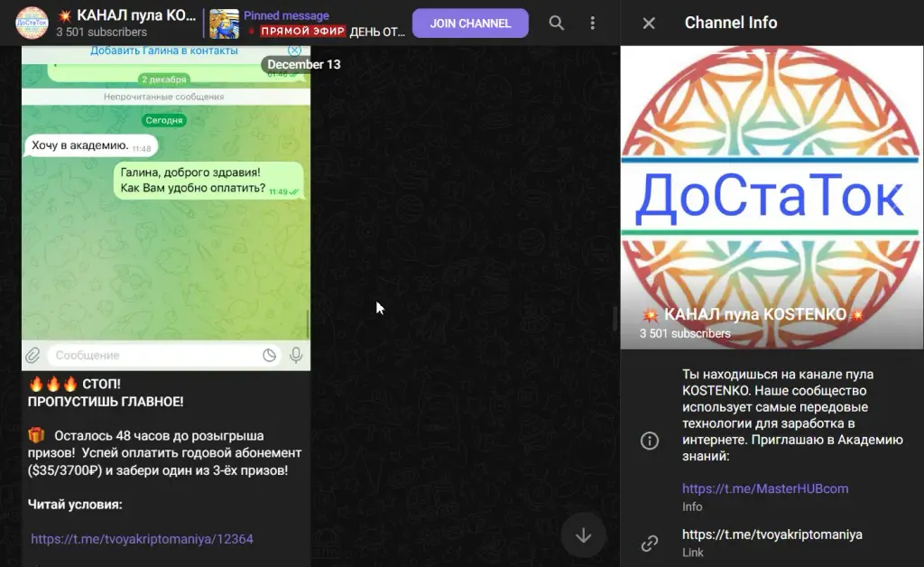The height and width of the screenshot is (567, 924).
Task: Open the t.me/tvoyakriptomaniya/12364 link
Action: pyautogui.click(x=142, y=539)
